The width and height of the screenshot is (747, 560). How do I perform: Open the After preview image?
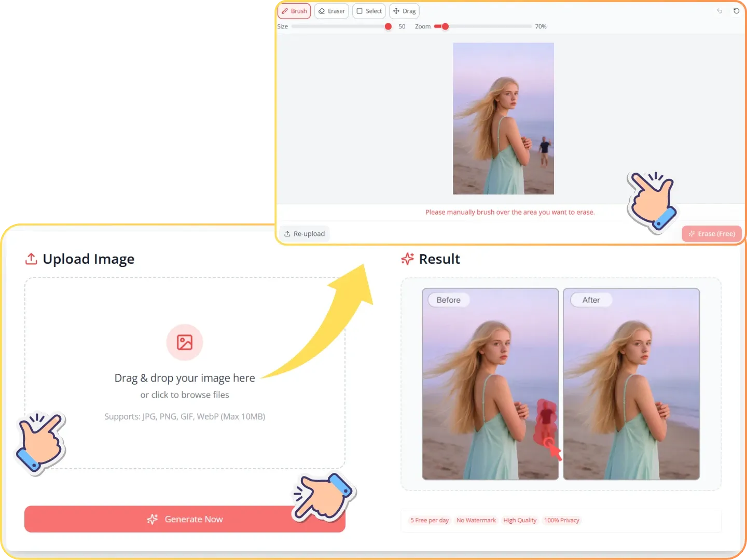coord(631,384)
